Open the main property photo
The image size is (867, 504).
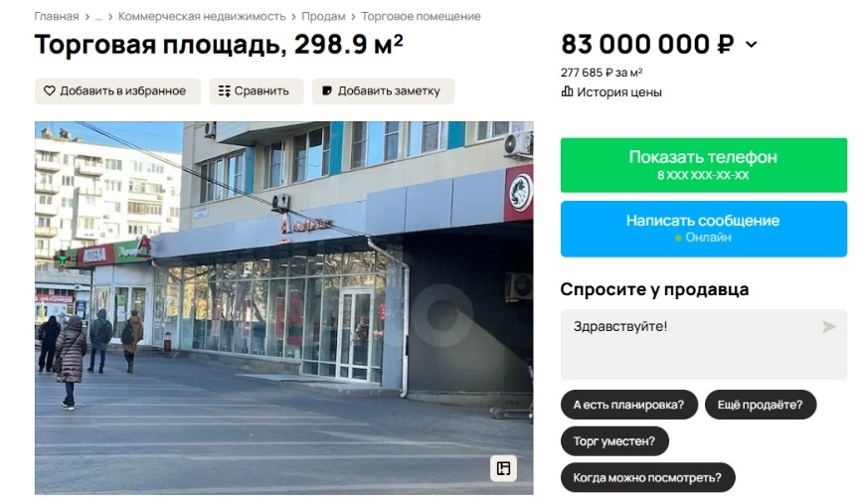(283, 308)
